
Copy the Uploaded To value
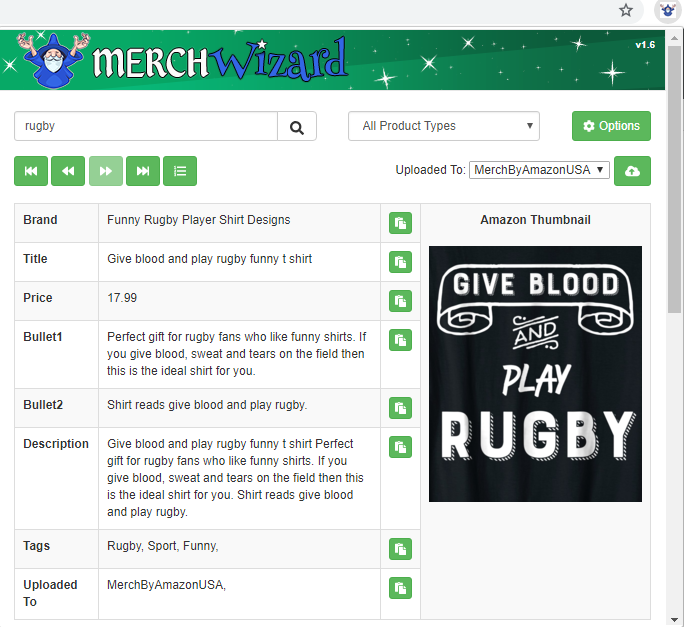tap(400, 588)
